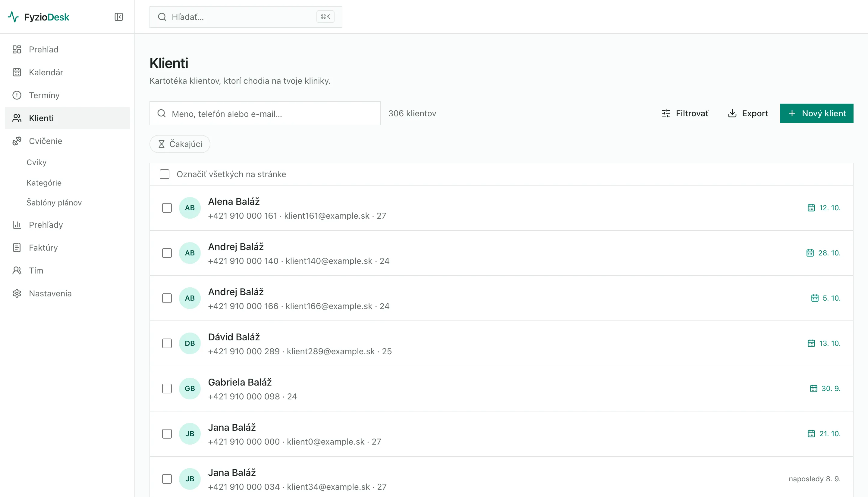Viewport: 868px width, 497px height.
Task: Select checkbox for klient34 Jana Baláž
Action: [167, 479]
